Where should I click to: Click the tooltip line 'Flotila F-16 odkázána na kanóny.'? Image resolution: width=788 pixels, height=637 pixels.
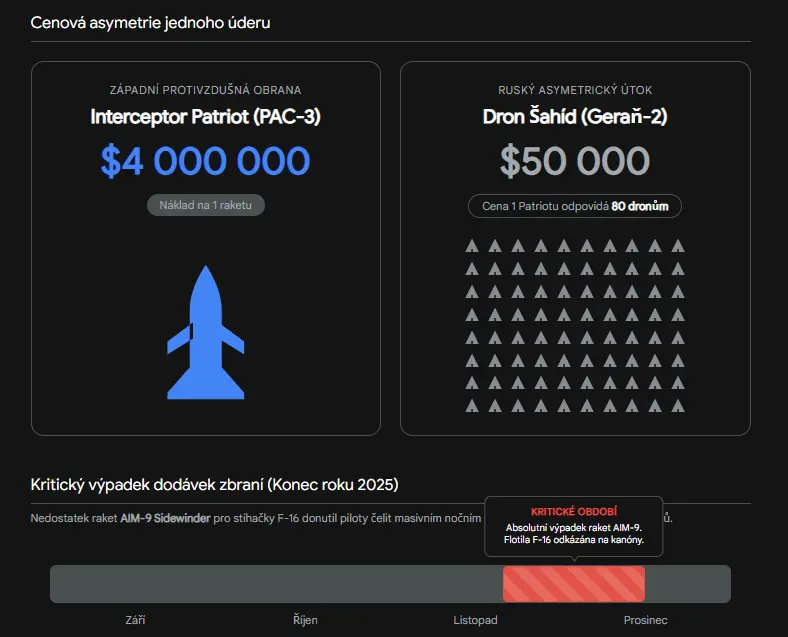click(x=574, y=540)
